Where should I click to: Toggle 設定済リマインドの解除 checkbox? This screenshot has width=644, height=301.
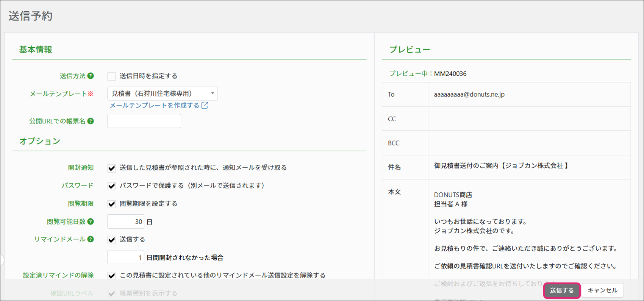coord(111,276)
